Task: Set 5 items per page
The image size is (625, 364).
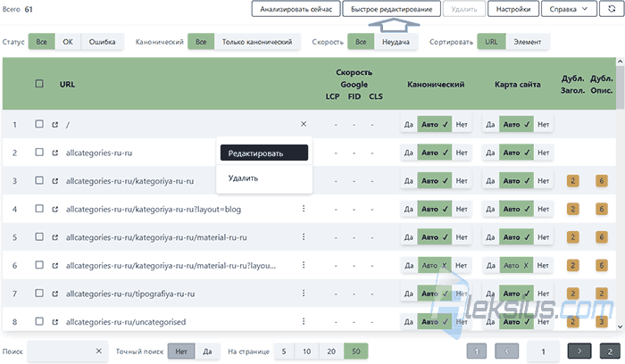Action: coord(284,352)
